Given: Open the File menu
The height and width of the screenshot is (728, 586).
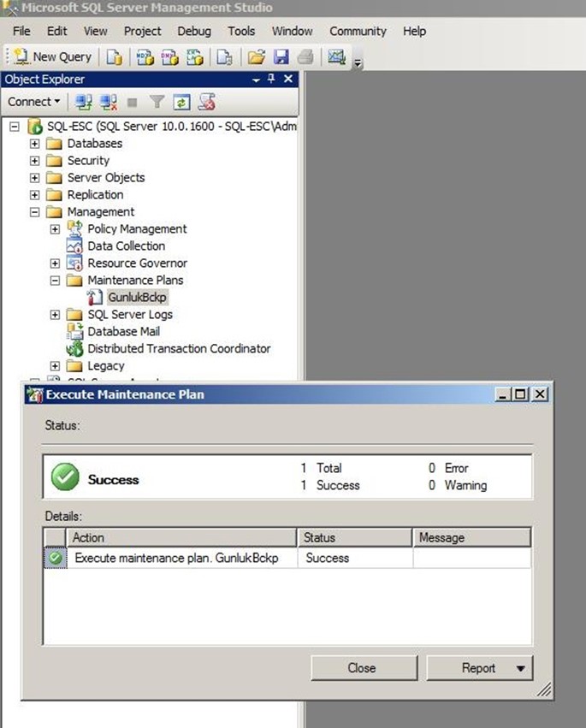Looking at the screenshot, I should (21, 31).
